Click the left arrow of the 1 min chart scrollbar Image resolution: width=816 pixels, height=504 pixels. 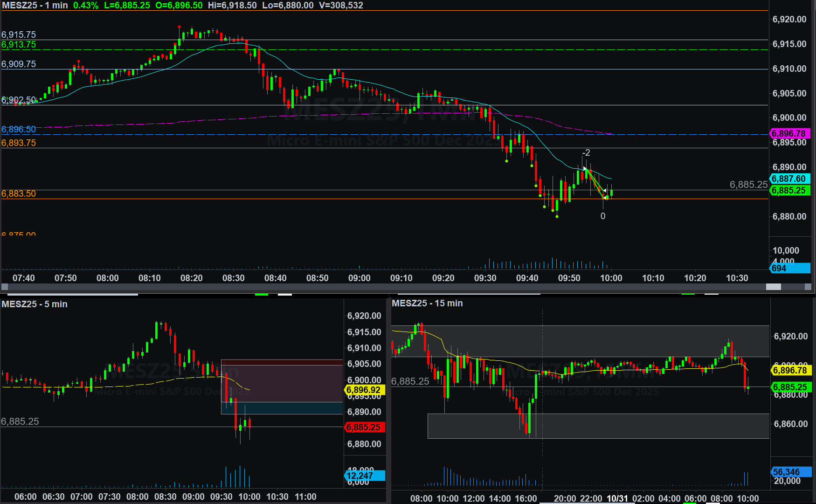coord(5,287)
